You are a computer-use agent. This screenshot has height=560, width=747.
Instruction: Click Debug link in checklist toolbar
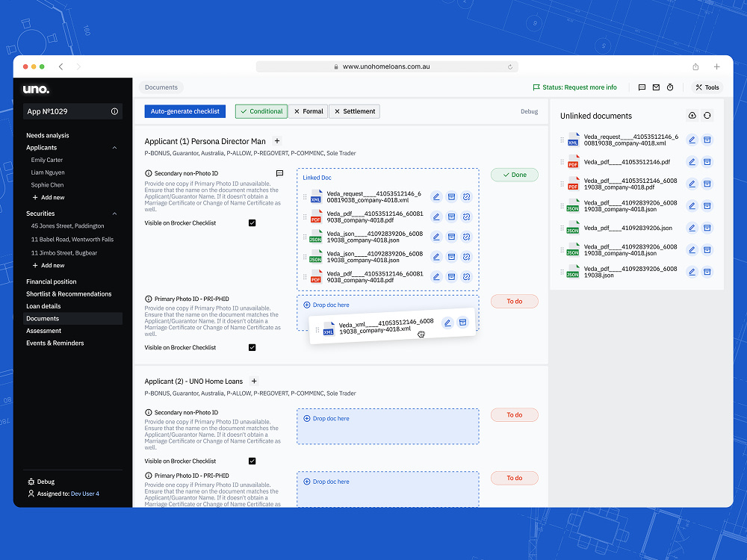point(530,111)
